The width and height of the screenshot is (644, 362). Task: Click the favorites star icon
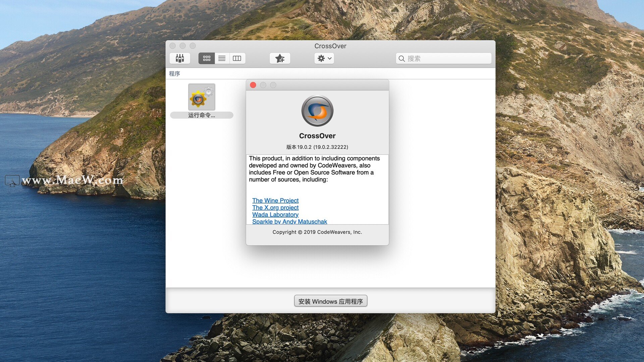click(280, 58)
